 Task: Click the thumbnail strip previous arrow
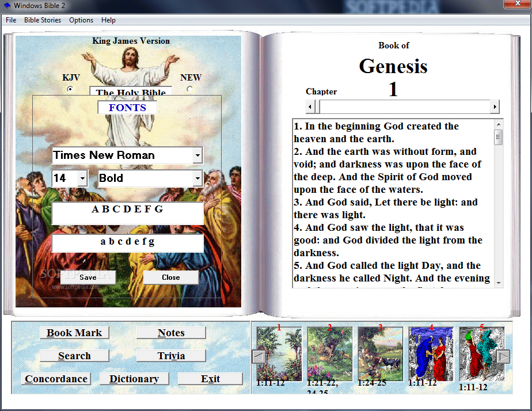coord(259,357)
